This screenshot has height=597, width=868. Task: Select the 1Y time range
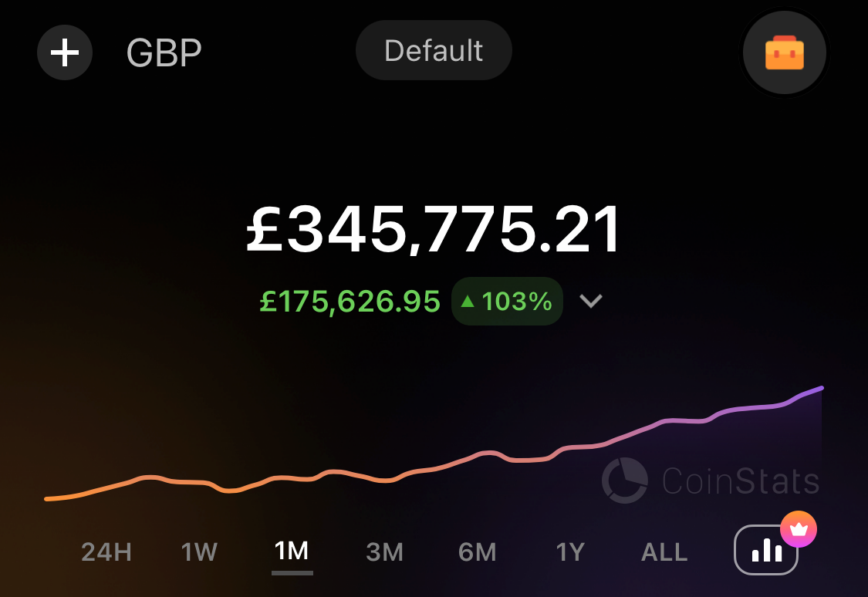[x=570, y=551]
